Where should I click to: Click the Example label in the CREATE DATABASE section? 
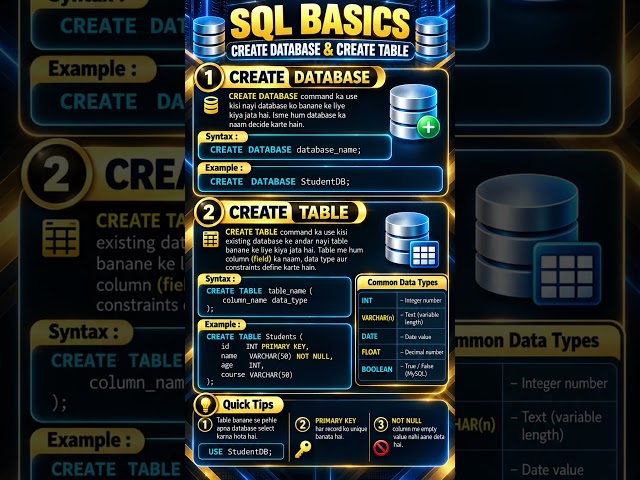tap(224, 168)
